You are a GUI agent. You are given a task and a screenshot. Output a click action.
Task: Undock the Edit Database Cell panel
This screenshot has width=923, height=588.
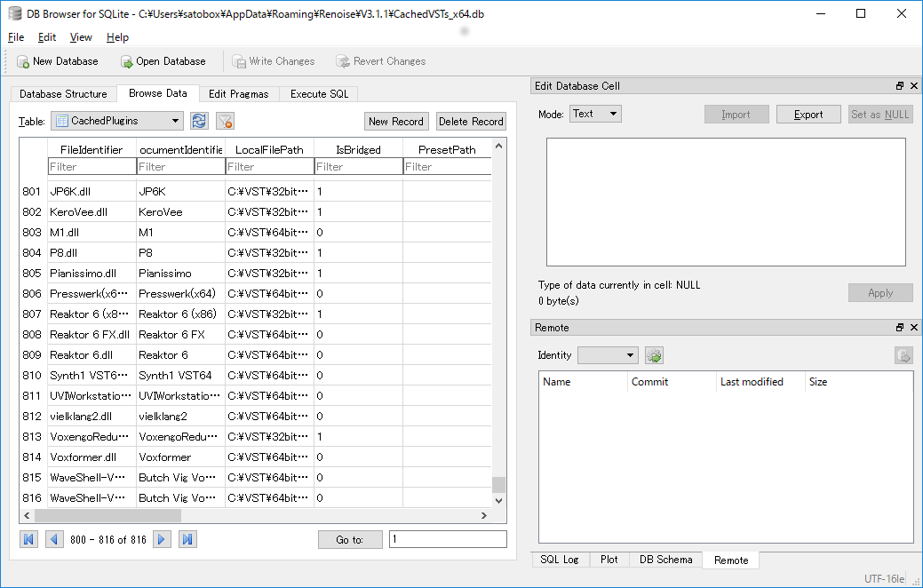pyautogui.click(x=899, y=86)
